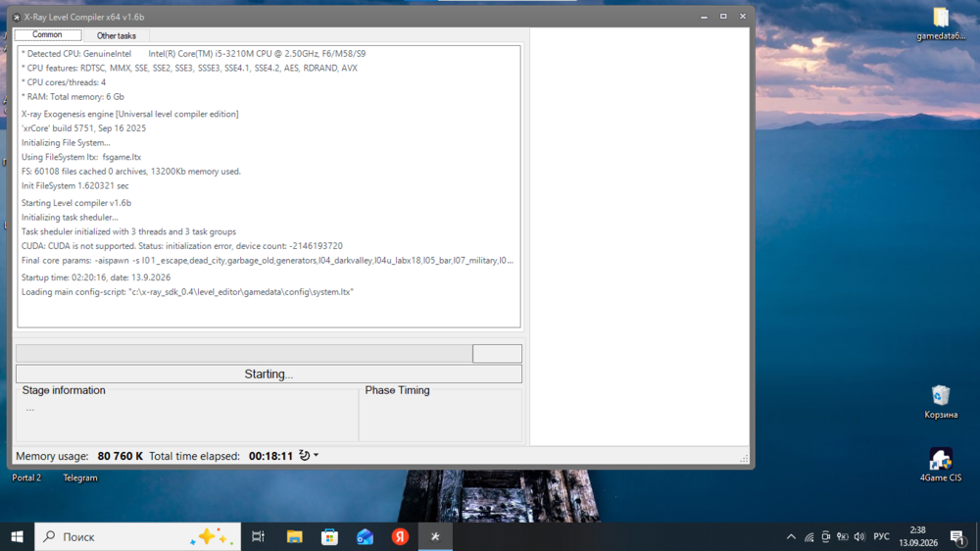Open Microsoft Store from the taskbar
The width and height of the screenshot is (980, 551).
tap(329, 536)
